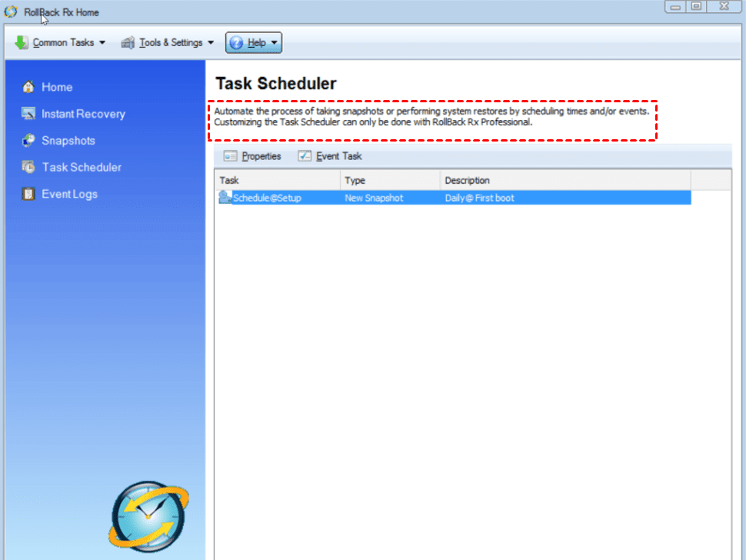Image resolution: width=746 pixels, height=560 pixels.
Task: Sort by the Task column header
Action: 278,180
